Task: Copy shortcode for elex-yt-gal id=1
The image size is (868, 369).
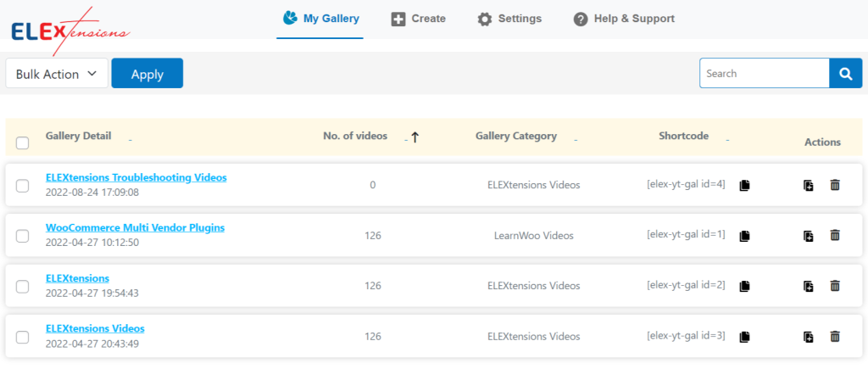Action: (744, 236)
